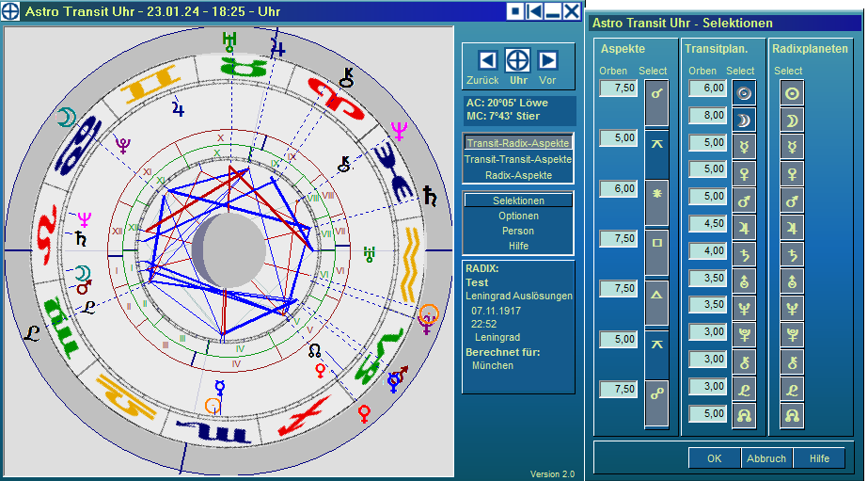
Task: Click the transit Sun orb field 6,00
Action: click(708, 88)
